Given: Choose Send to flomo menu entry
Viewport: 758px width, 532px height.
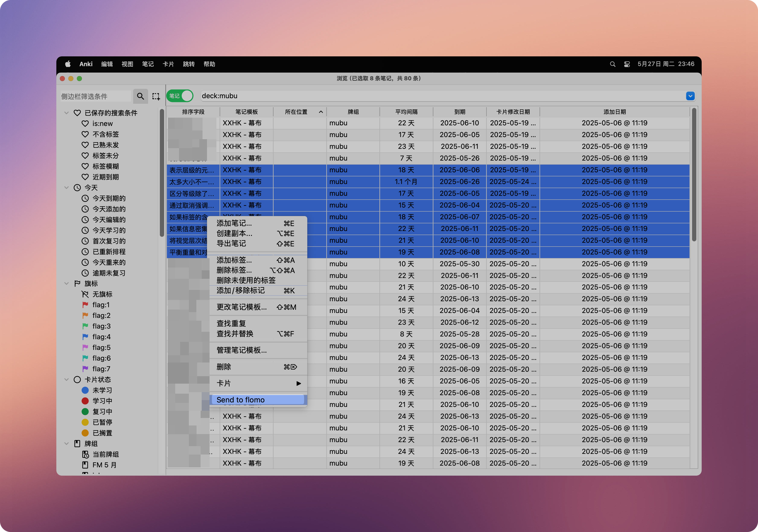Looking at the screenshot, I should (241, 400).
